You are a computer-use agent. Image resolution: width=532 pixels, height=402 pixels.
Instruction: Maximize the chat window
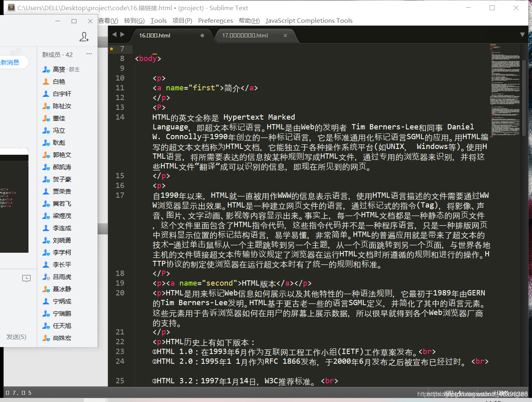(74, 21)
